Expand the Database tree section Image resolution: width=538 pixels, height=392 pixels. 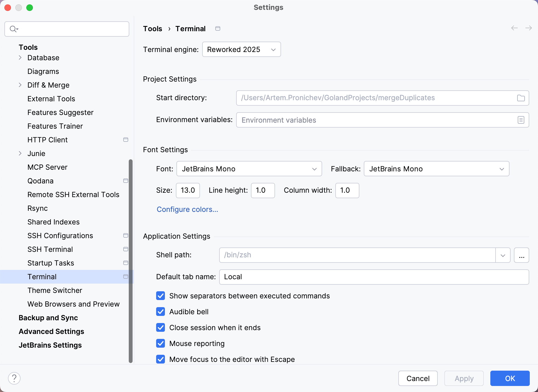coord(20,57)
